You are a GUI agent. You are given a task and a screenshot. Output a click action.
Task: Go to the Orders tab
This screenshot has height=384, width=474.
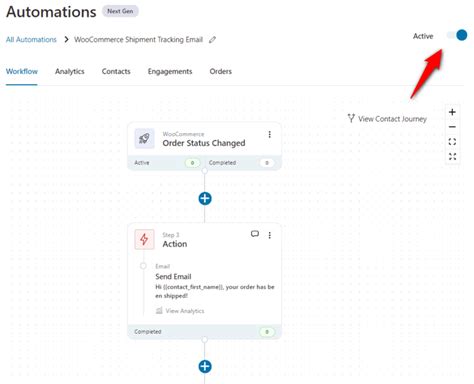[x=221, y=71]
